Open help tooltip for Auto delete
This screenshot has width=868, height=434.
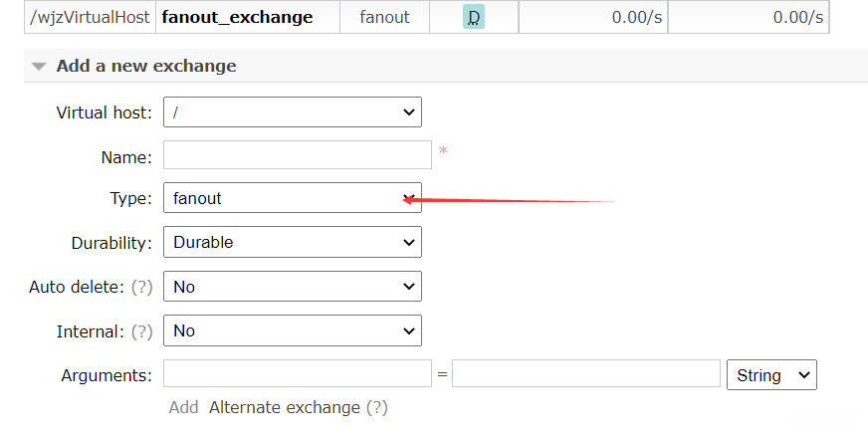tap(143, 287)
